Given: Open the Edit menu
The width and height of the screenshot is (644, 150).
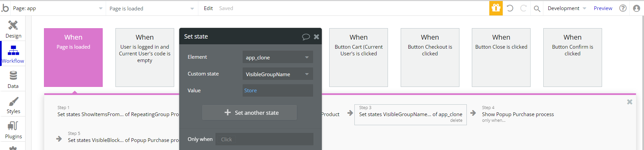Looking at the screenshot, I should pos(208,8).
